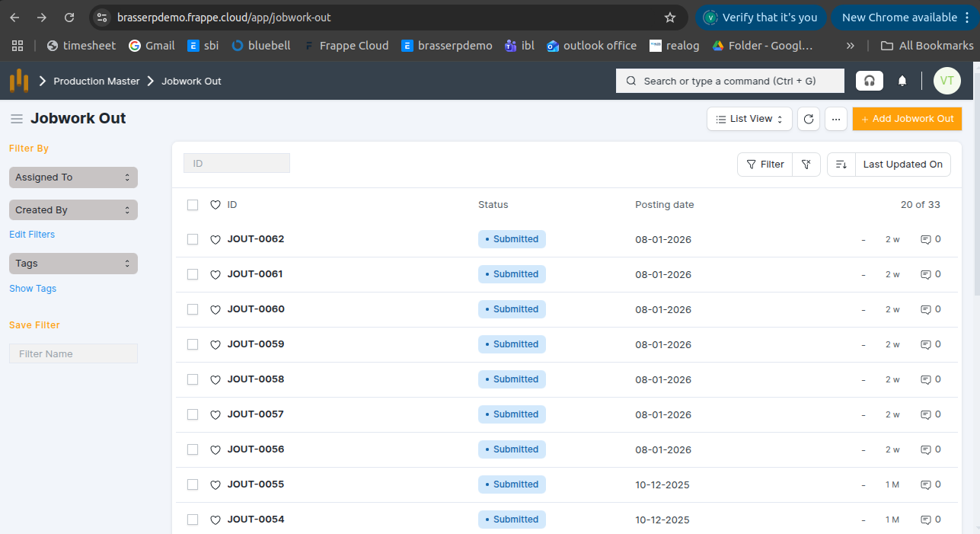Viewport: 980px width, 534px height.
Task: Open the three-dot more options menu
Action: (x=835, y=119)
